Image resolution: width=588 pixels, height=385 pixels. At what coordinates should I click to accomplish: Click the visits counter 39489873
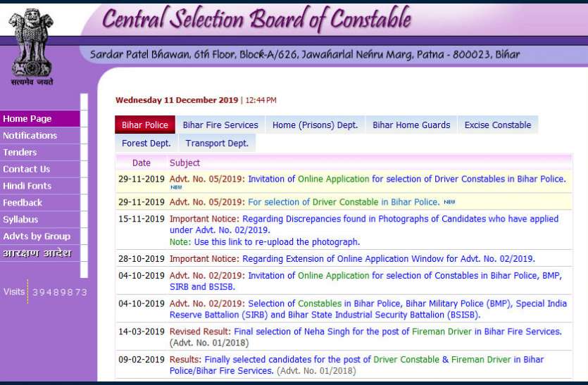click(x=60, y=292)
